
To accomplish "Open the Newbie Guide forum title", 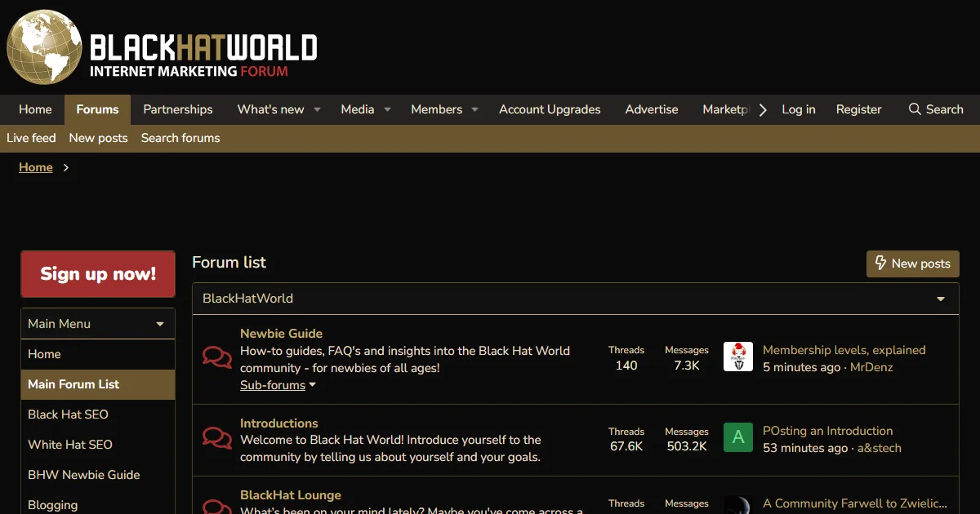I will 281,333.
